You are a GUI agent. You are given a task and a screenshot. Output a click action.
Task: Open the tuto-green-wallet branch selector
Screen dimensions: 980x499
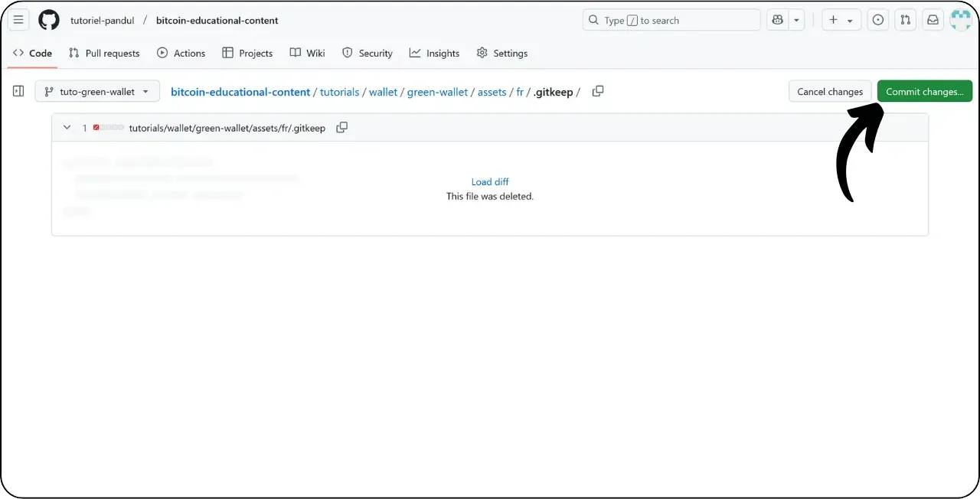pos(96,90)
